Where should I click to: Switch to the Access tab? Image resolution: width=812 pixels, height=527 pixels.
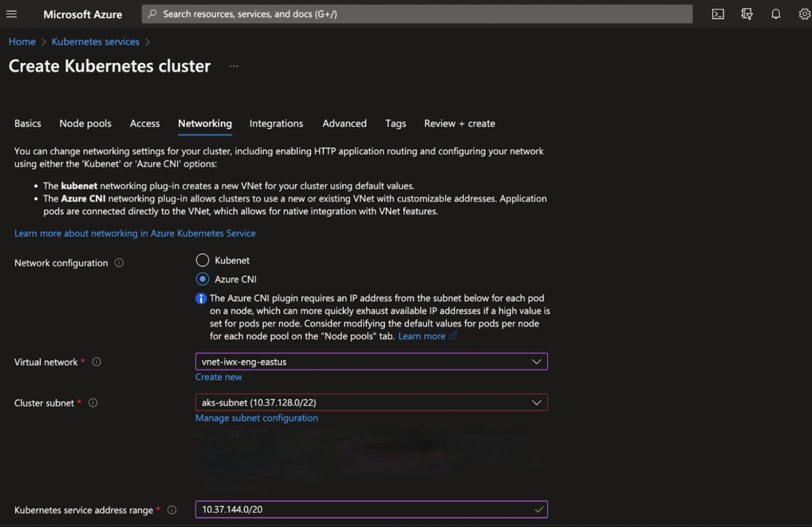pos(145,123)
